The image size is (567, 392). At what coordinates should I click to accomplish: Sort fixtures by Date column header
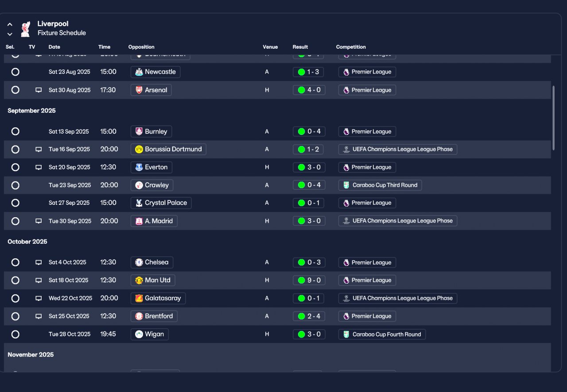coord(54,47)
